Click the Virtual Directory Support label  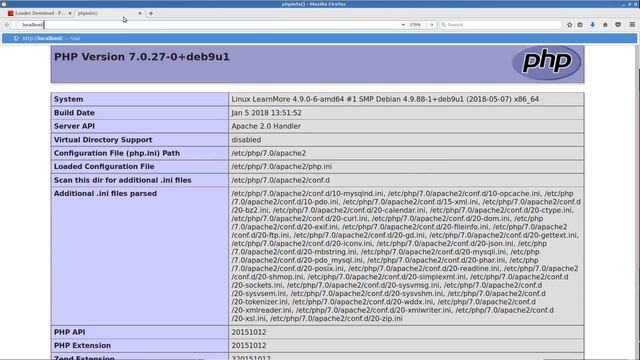point(103,140)
